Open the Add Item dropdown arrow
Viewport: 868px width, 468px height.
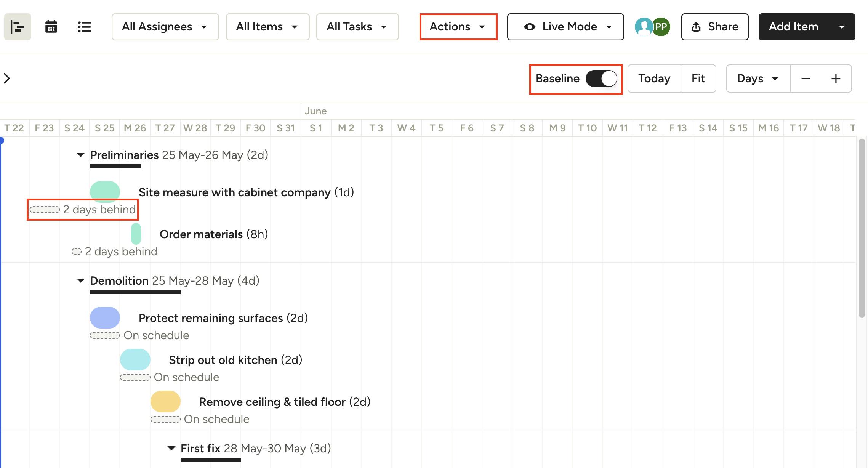pos(842,27)
